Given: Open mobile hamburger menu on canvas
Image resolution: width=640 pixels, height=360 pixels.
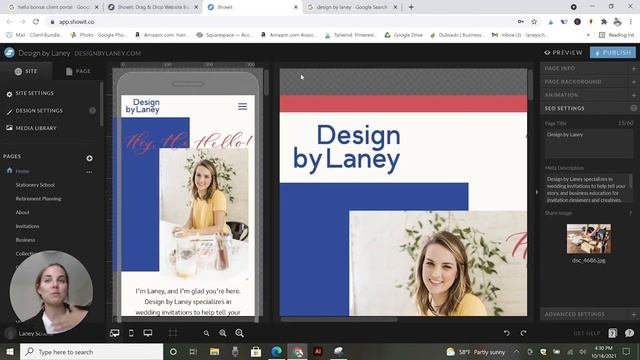Looking at the screenshot, I should pos(242,107).
